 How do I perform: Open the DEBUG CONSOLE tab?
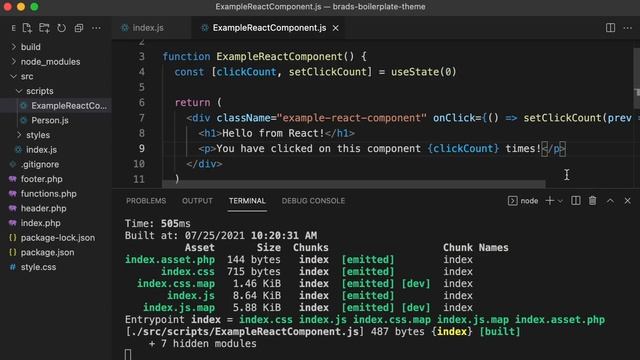[313, 201]
